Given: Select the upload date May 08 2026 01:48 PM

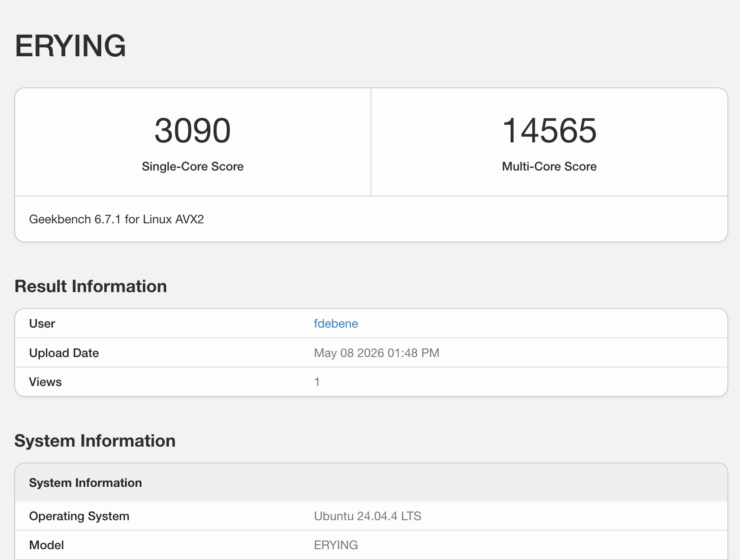Looking at the screenshot, I should pos(376,353).
